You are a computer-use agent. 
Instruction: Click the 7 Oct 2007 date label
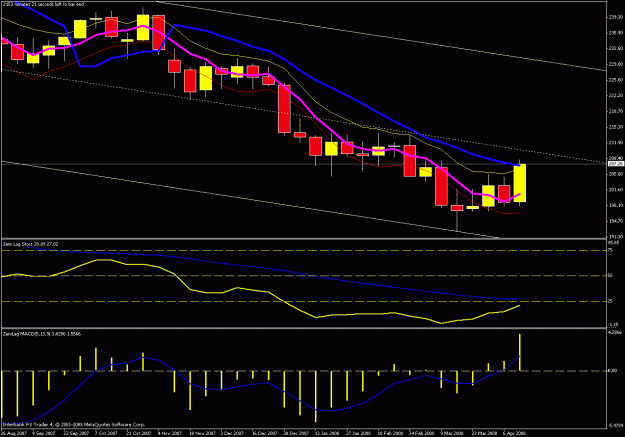coord(106,433)
